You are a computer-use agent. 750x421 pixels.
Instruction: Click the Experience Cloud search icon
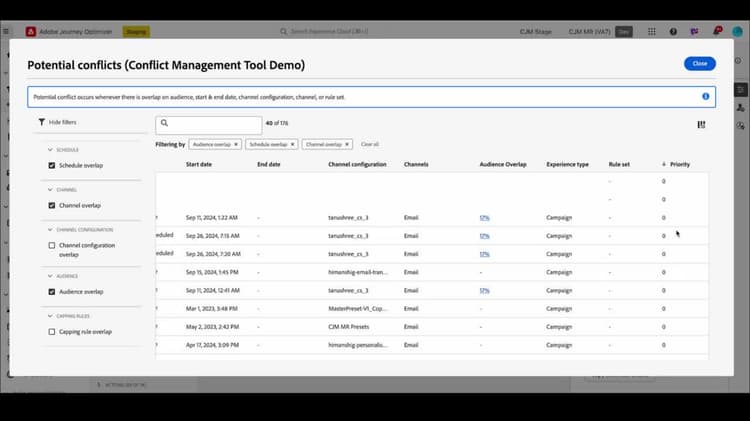[x=283, y=32]
